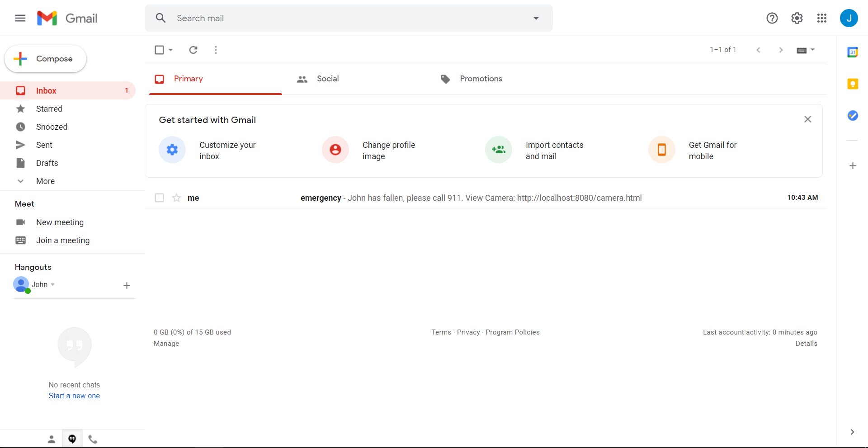Open the select-all dropdown arrow
This screenshot has height=448, width=868.
coord(171,50)
